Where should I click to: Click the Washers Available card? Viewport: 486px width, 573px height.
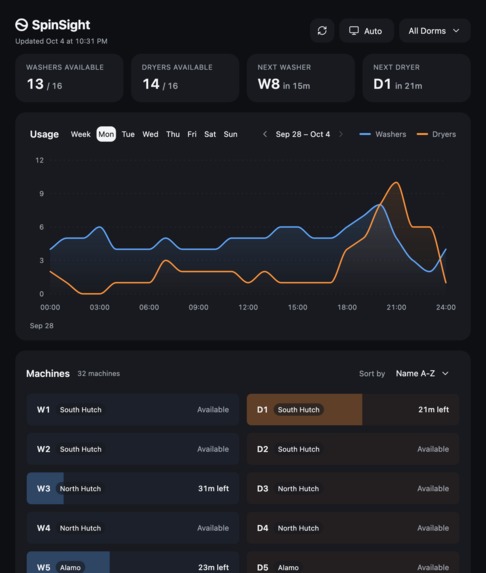coord(69,78)
